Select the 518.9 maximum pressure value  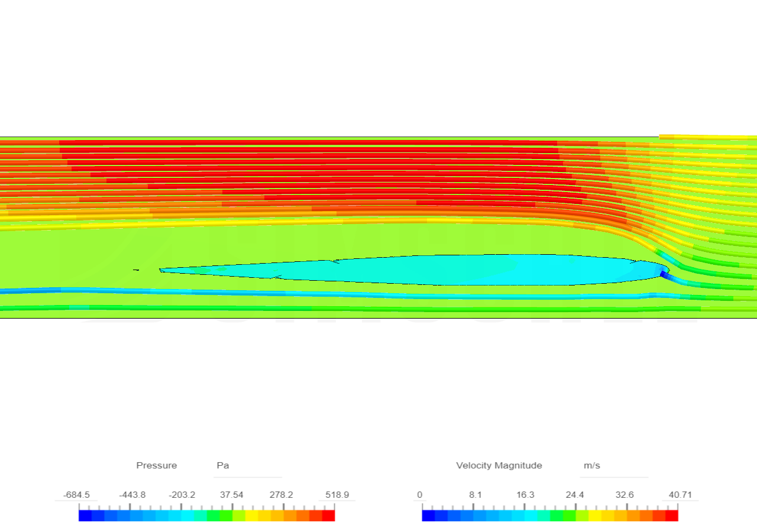[x=337, y=495]
